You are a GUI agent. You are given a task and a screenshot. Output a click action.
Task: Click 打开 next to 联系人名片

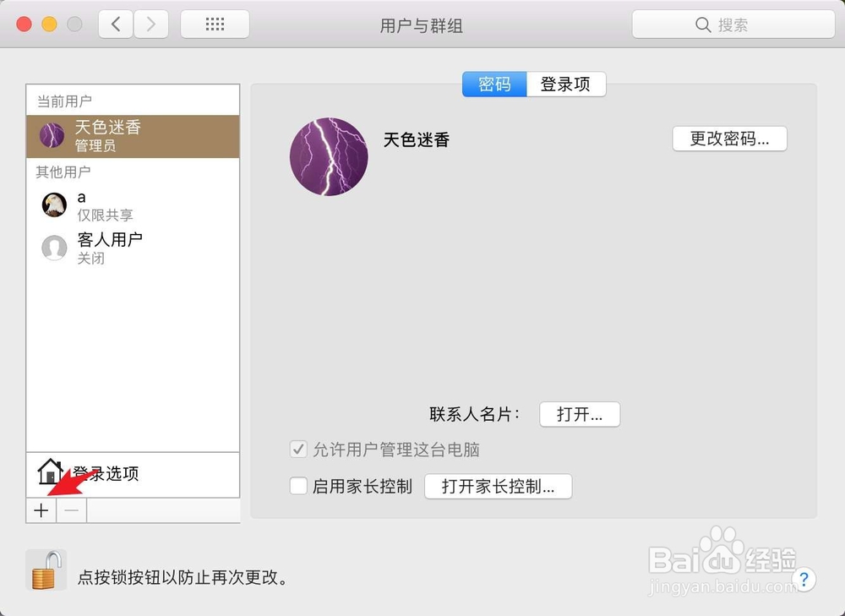point(580,414)
